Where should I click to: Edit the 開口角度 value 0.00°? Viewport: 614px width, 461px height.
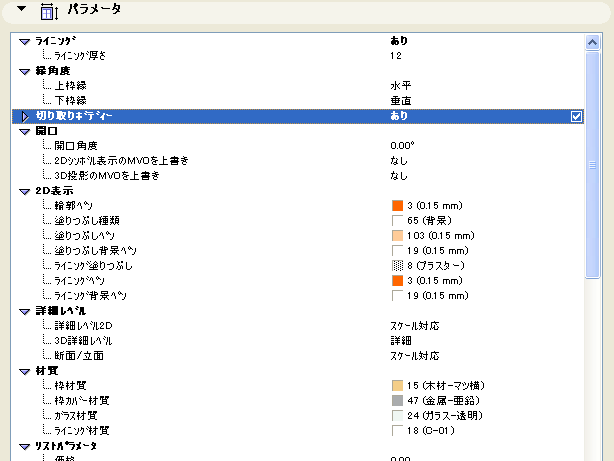tap(402, 146)
